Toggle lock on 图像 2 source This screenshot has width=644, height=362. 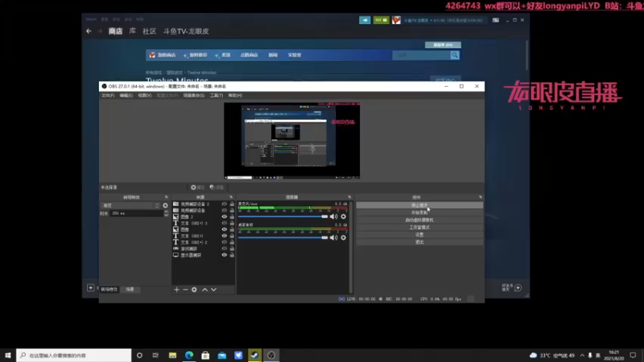232,216
